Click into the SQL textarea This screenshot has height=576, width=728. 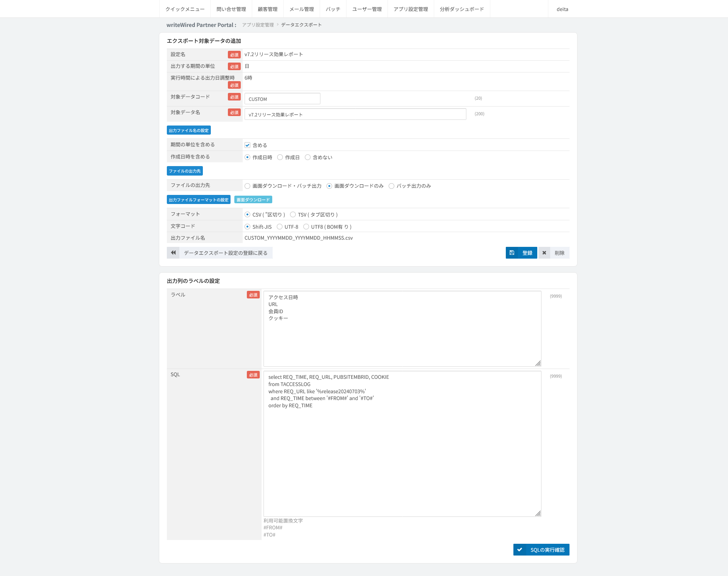pos(402,443)
